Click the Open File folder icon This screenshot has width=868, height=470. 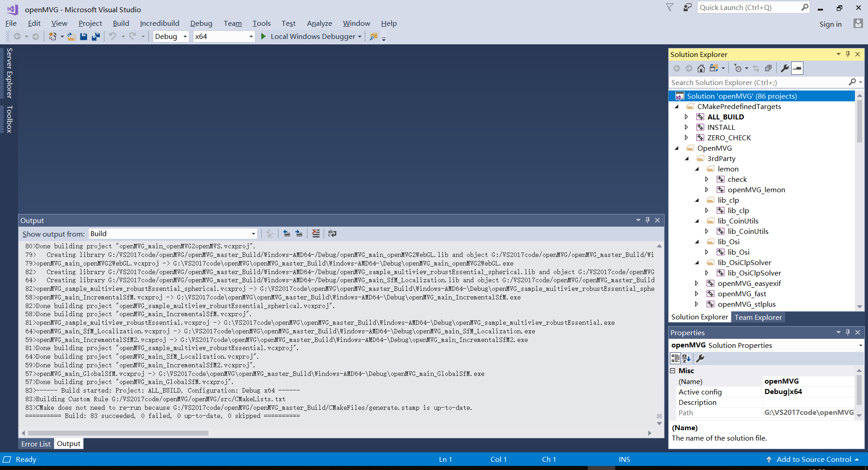tap(71, 37)
